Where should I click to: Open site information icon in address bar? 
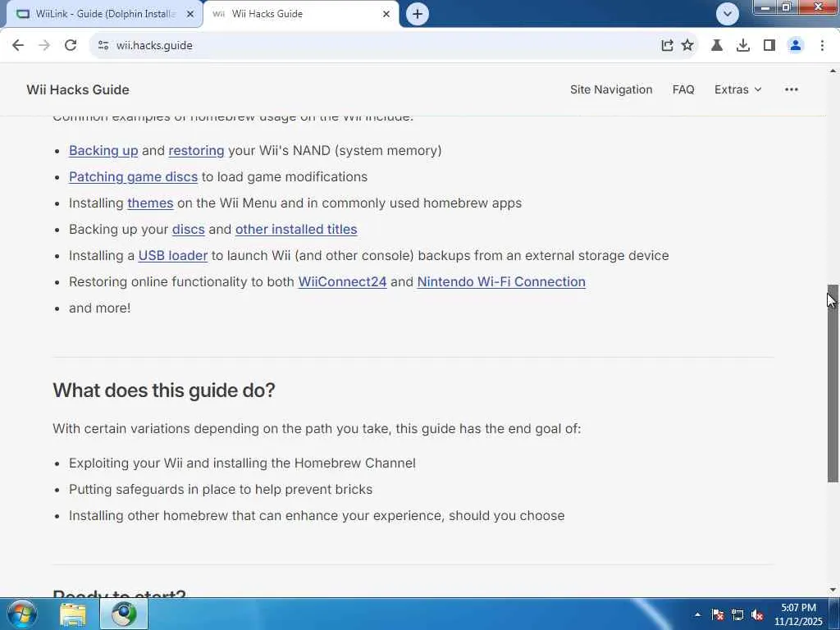tap(103, 46)
